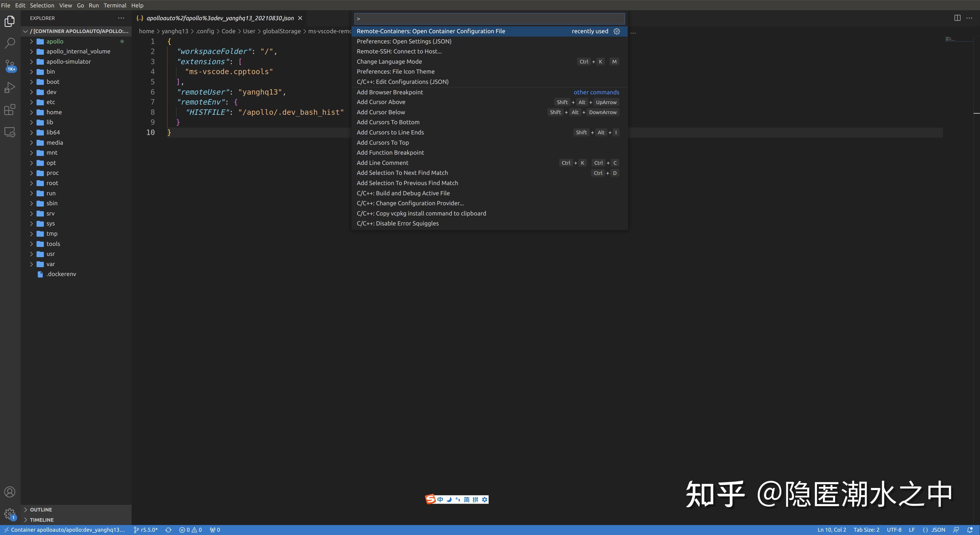Screen dimensions: 980x535
Task: Open the Manage gear in the activity bar
Action: [9, 514]
